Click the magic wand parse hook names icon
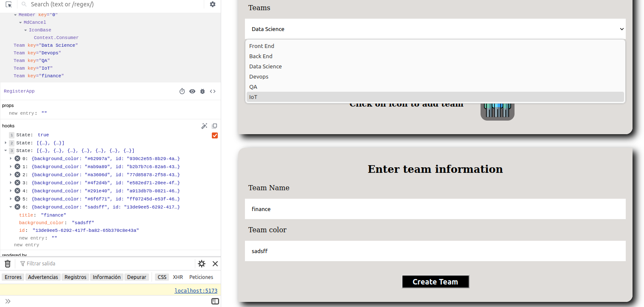644x307 pixels. pos(204,126)
